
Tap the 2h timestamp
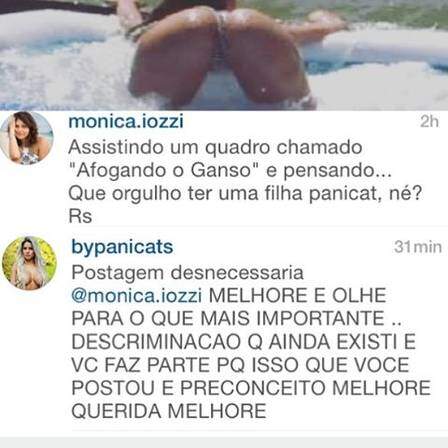(429, 122)
